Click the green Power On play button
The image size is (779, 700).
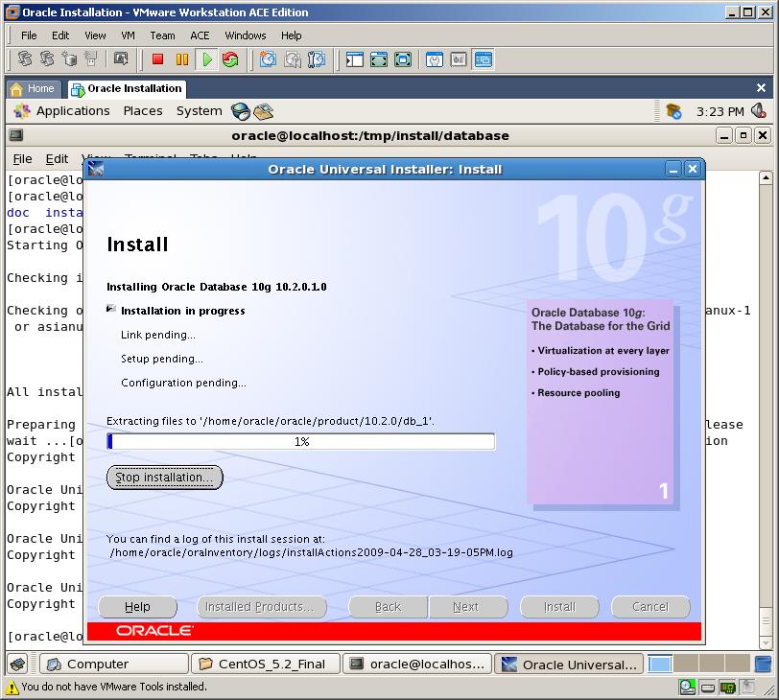[206, 59]
